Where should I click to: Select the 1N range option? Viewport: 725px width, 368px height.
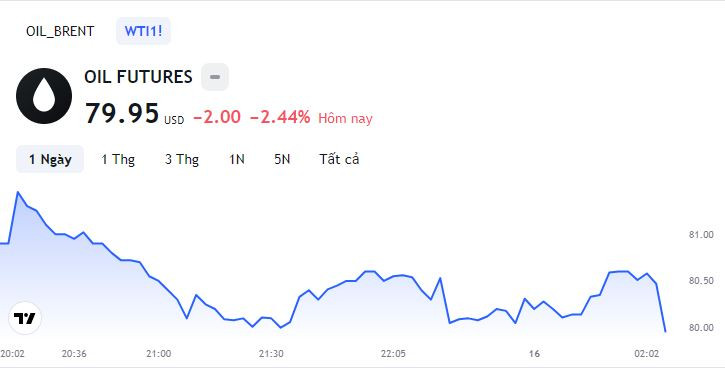pos(237,159)
